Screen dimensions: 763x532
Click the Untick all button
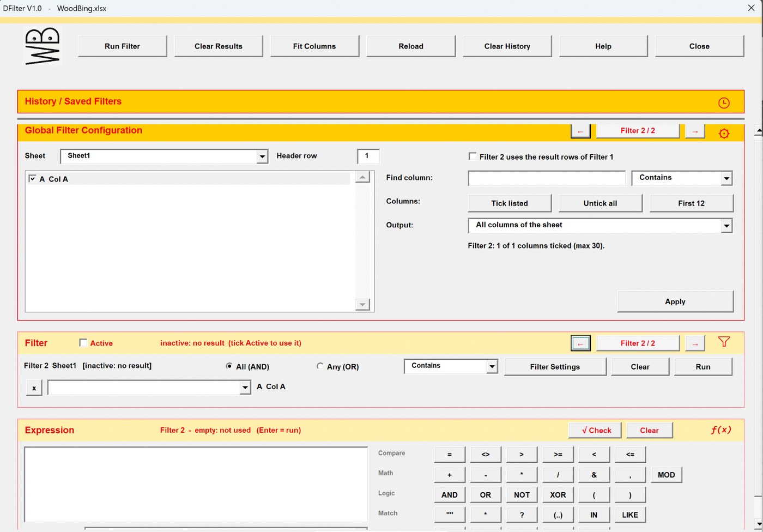601,203
